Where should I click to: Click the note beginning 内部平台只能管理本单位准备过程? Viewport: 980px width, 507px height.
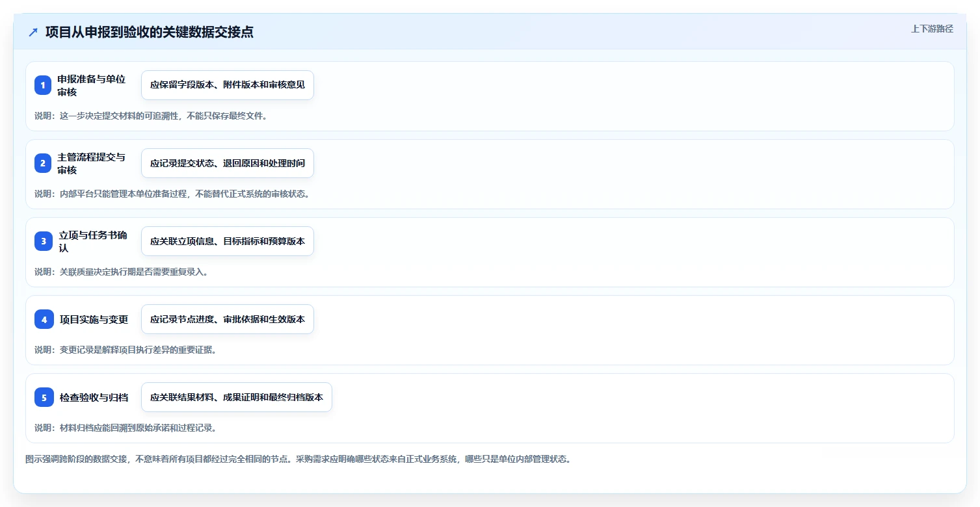tap(172, 194)
